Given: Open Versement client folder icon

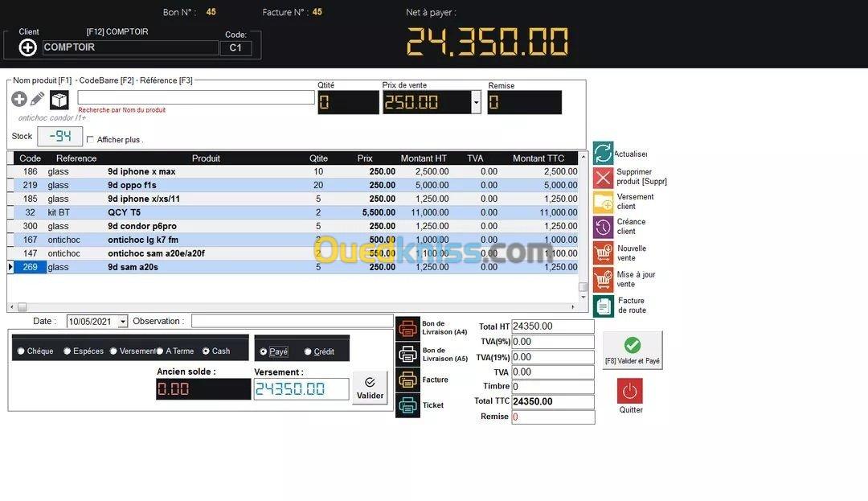Looking at the screenshot, I should 603,203.
